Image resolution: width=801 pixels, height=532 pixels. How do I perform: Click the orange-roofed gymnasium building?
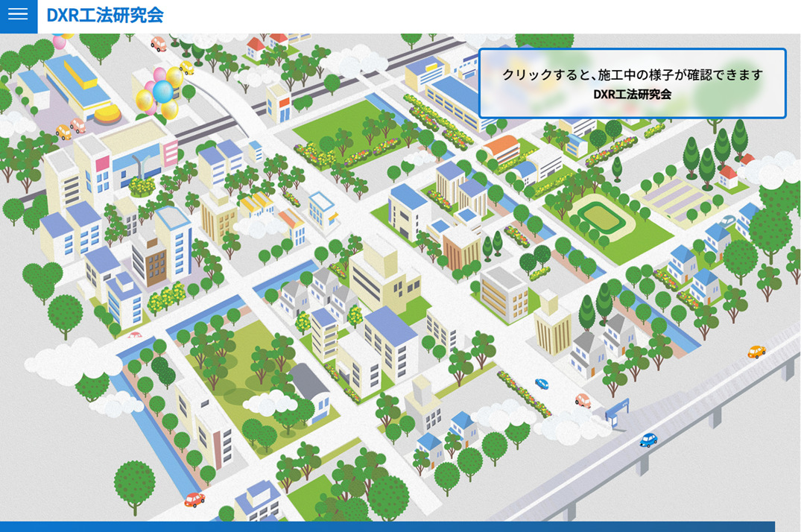(501, 149)
